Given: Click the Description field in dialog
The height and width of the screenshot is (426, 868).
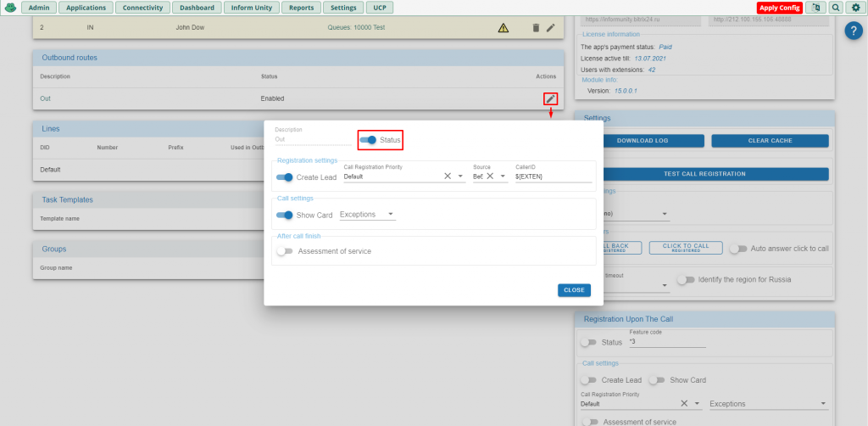Looking at the screenshot, I should pos(314,140).
